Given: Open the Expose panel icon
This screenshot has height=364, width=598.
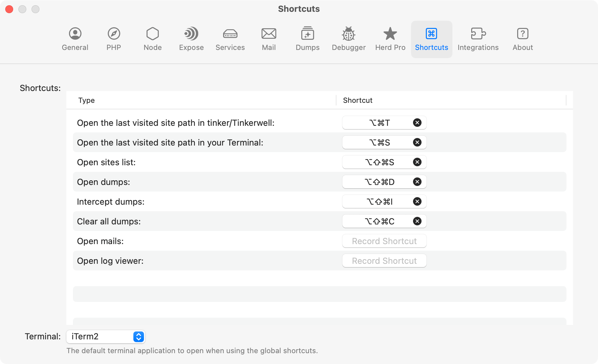Looking at the screenshot, I should (x=191, y=38).
